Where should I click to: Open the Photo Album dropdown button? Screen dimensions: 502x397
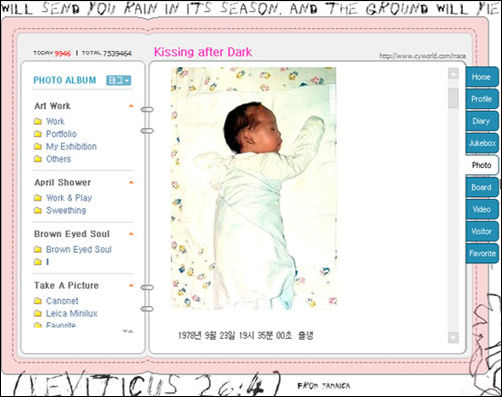pos(119,80)
